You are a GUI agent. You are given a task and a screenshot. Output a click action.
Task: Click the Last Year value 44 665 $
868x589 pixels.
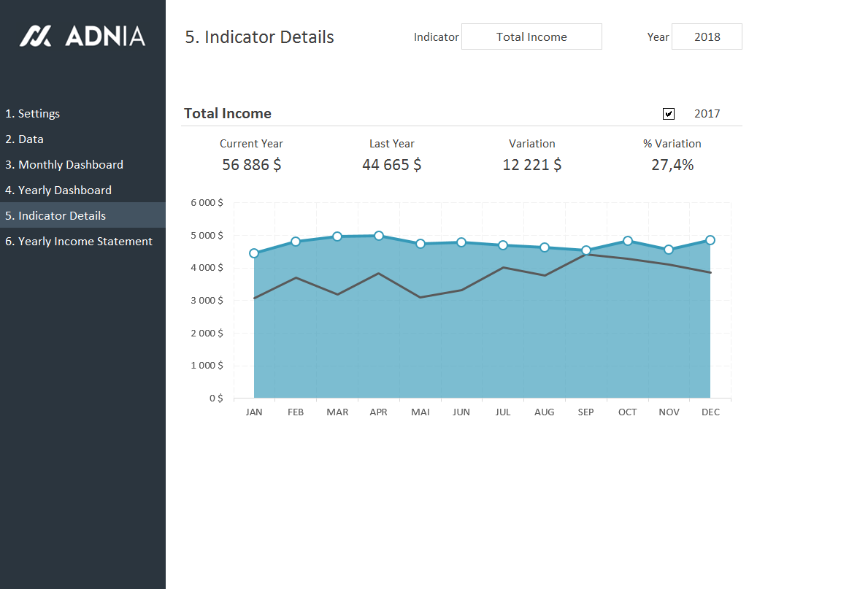point(391,165)
